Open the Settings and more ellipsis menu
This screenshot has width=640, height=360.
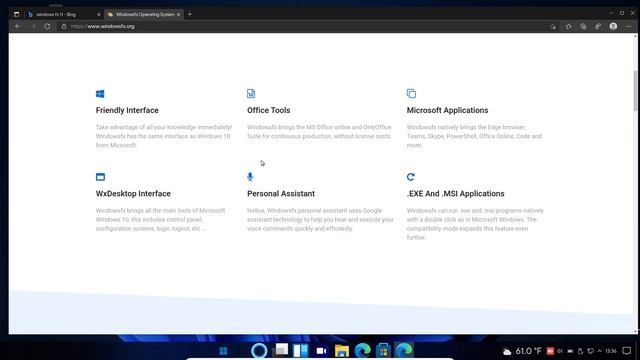point(628,27)
